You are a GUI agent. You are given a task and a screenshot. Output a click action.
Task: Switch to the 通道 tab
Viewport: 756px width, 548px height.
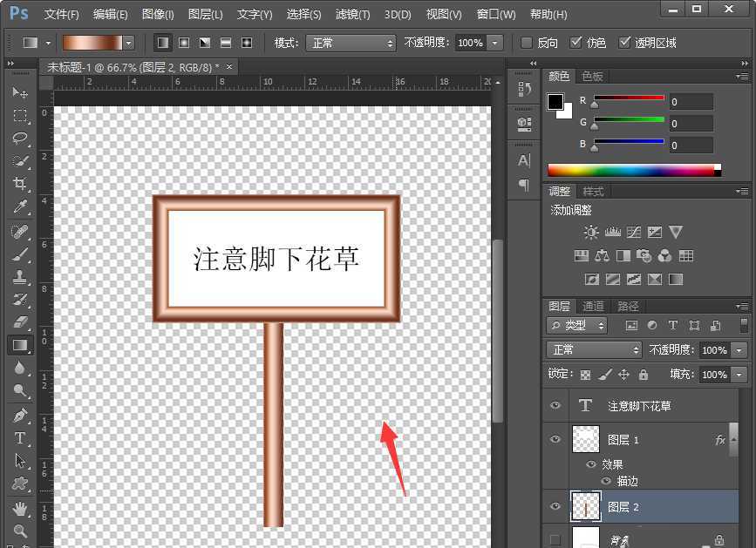[x=592, y=306]
